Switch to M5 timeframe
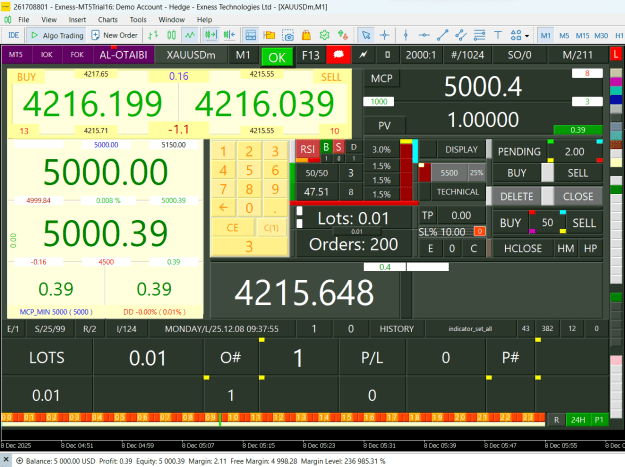The image size is (625, 467). (x=564, y=35)
